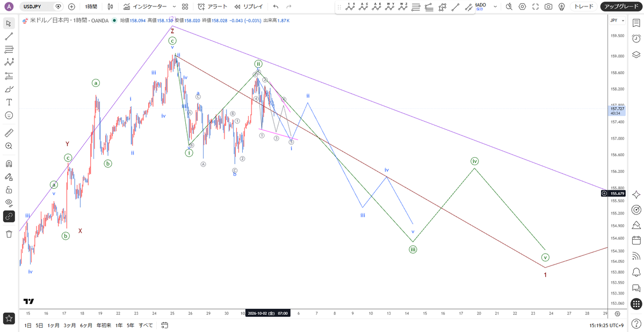
Task: Open the Fibonacci and Gann tools group
Action: click(x=9, y=49)
